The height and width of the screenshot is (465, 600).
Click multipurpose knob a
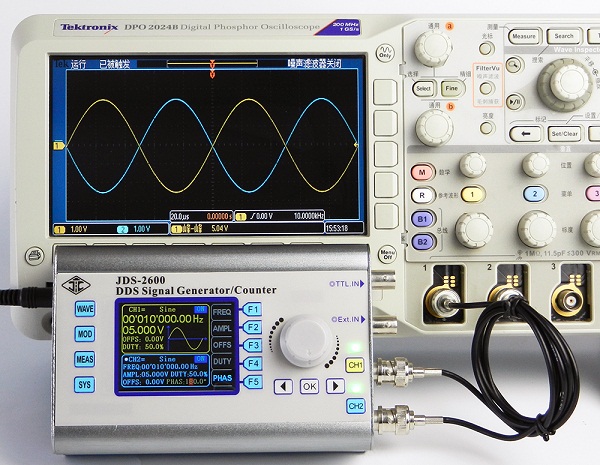pos(434,48)
